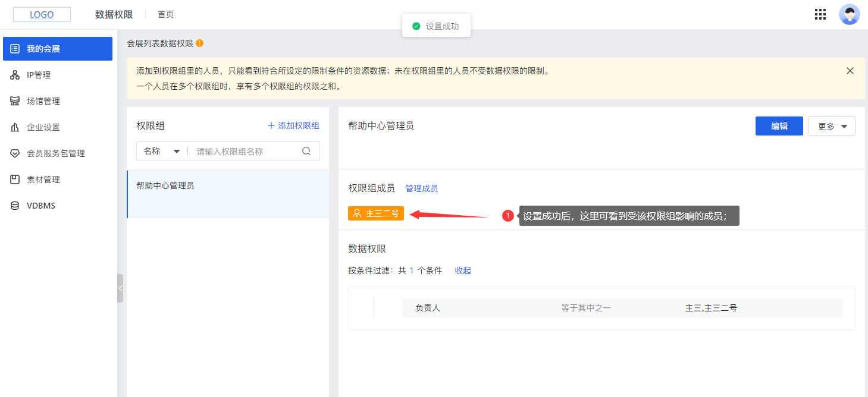Open 管理成员 to manage group members
The image size is (868, 397).
point(422,187)
